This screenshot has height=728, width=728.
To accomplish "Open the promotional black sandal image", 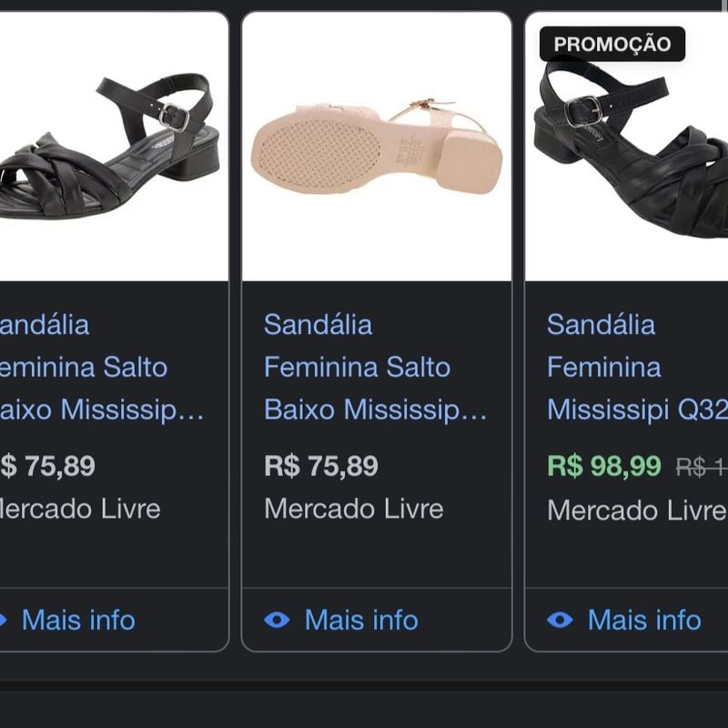I will pos(627,147).
